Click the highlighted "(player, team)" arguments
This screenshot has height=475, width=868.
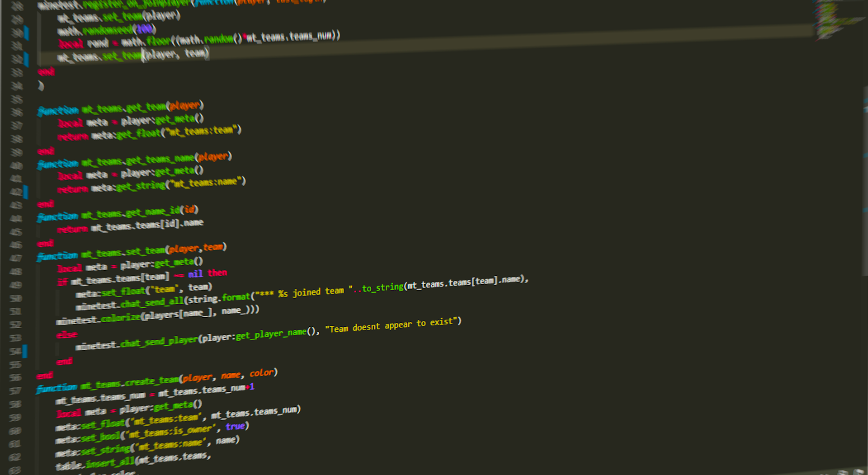[x=175, y=55]
